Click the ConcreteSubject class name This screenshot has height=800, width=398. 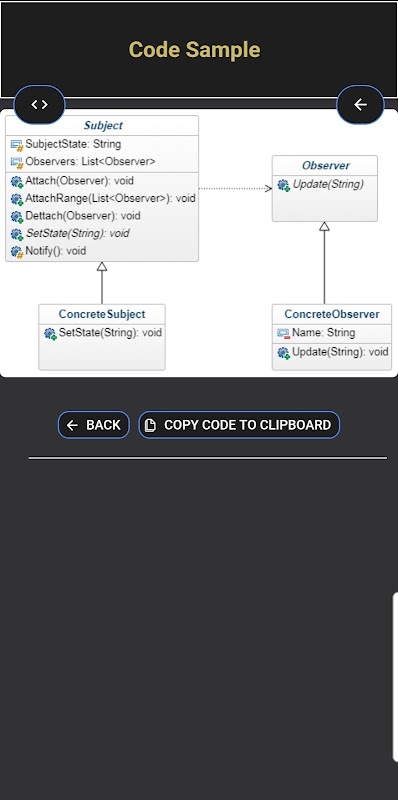pos(102,314)
